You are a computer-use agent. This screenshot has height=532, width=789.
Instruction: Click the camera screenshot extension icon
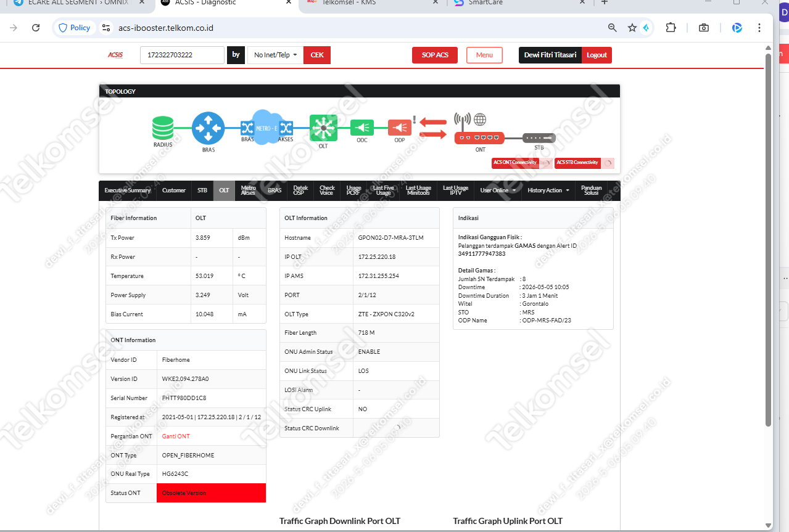point(703,28)
